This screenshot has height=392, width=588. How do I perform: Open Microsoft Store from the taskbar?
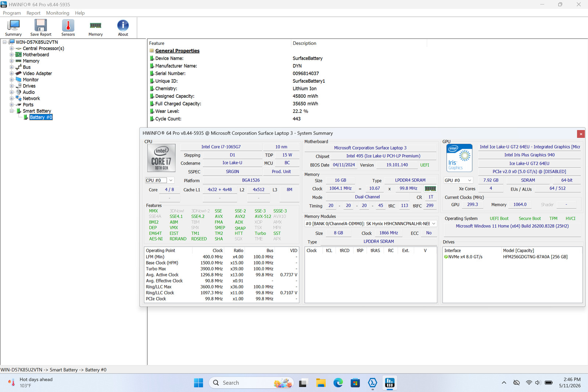tap(355, 383)
